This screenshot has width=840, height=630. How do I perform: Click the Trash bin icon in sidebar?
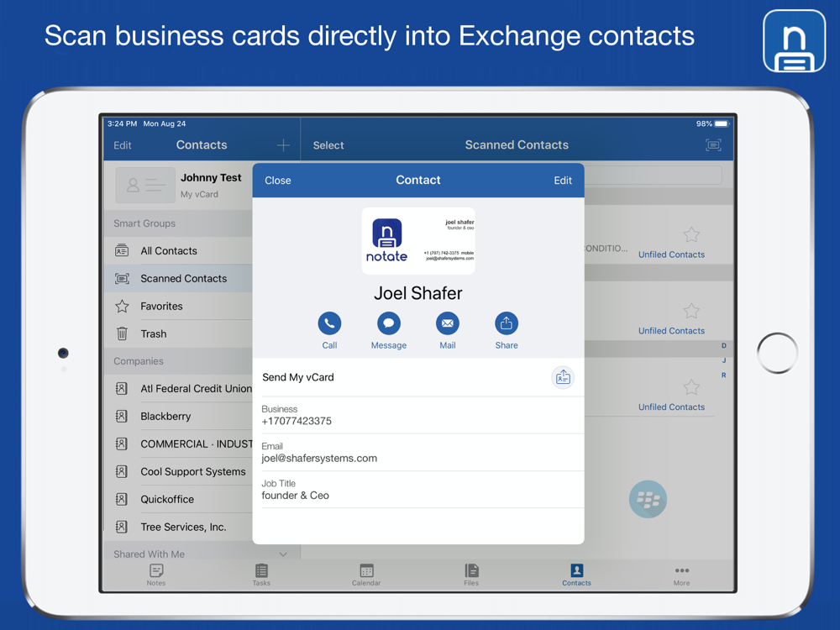[x=122, y=333]
